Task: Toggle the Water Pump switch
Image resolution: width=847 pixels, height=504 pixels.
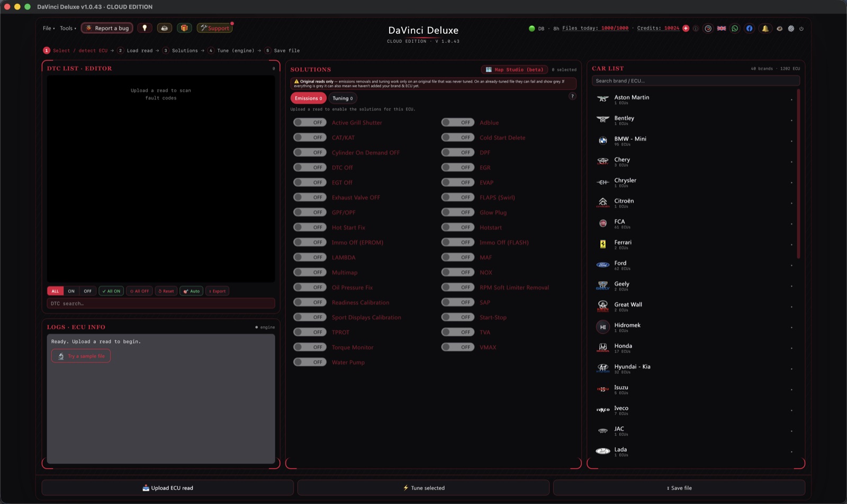Action: [x=310, y=362]
